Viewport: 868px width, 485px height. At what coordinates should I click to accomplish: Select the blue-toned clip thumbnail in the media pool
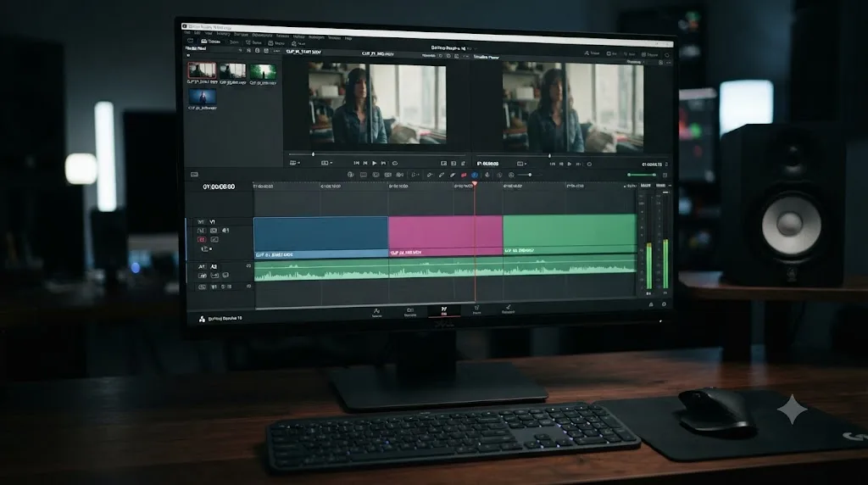coord(202,97)
